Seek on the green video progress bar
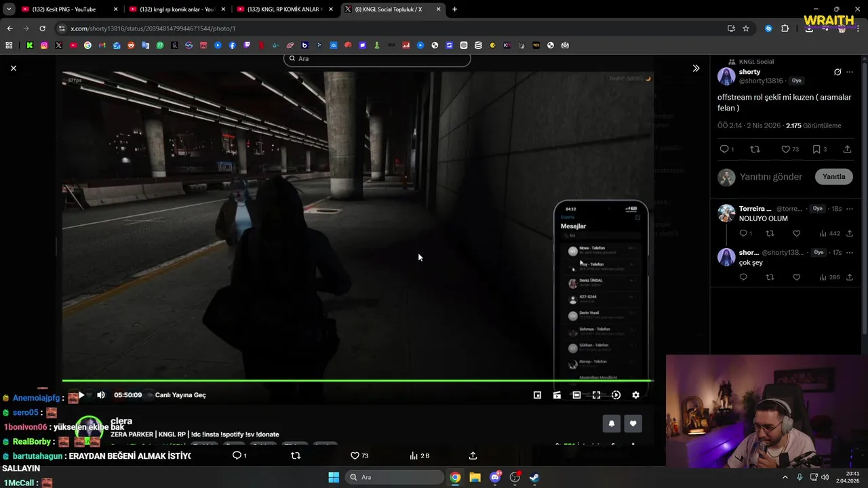The width and height of the screenshot is (868, 488). coord(357,381)
